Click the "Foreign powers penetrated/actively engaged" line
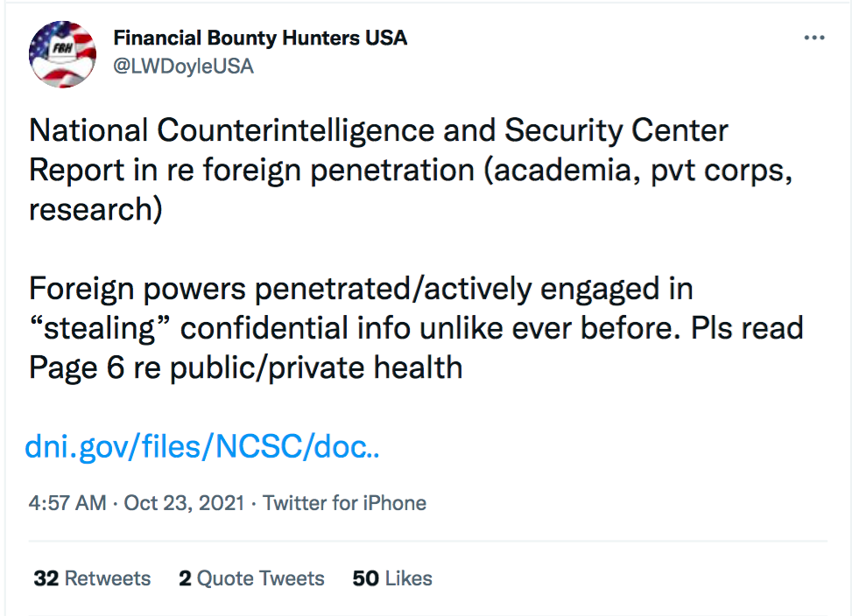852x616 pixels. [x=361, y=288]
